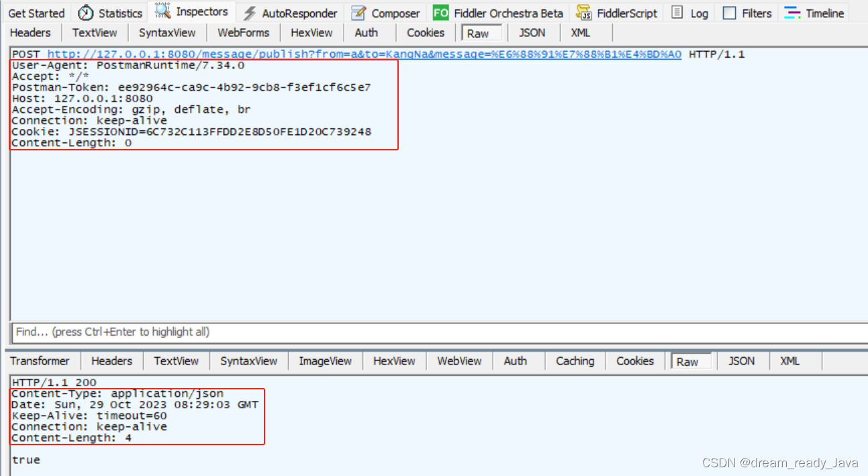This screenshot has width=868, height=476.
Task: Click the green FO Fiddler Orchestra icon
Action: click(x=441, y=13)
